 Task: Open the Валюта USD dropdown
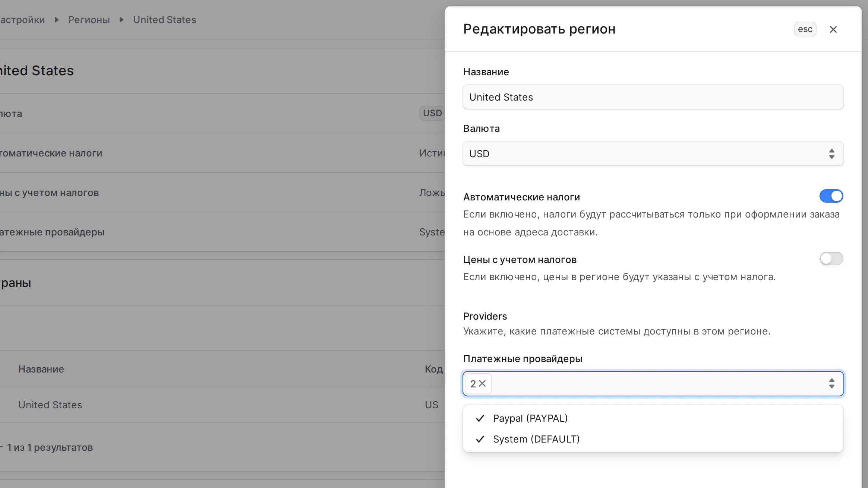point(653,153)
